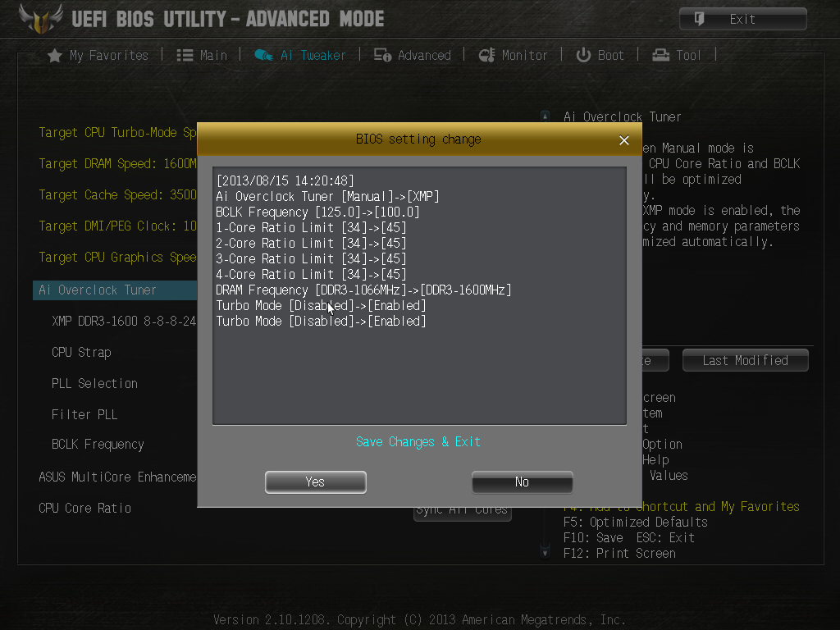The height and width of the screenshot is (630, 840).
Task: Click Target CPU Turbo-Mode Speed line
Action: click(118, 132)
